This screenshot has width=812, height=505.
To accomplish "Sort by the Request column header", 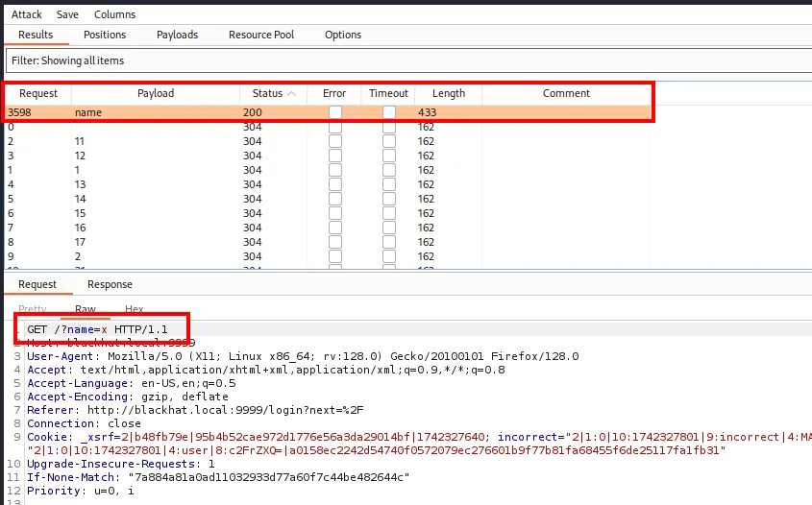I will click(x=38, y=94).
